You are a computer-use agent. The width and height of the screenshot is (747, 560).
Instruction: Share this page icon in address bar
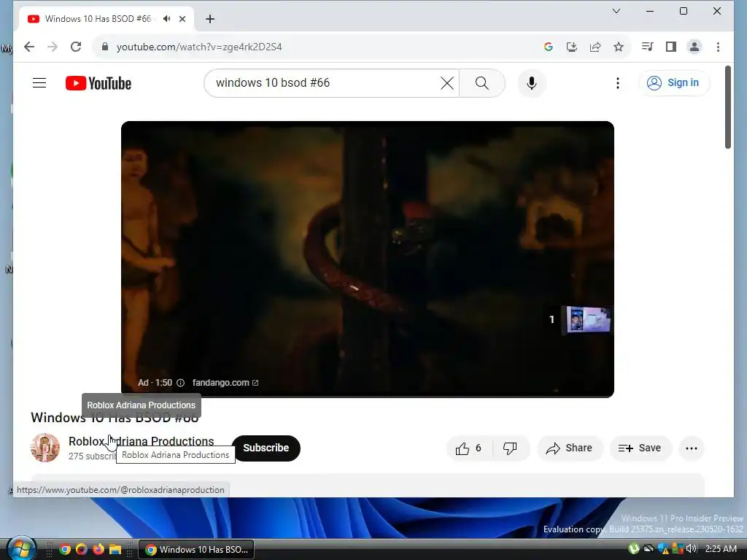coord(595,47)
